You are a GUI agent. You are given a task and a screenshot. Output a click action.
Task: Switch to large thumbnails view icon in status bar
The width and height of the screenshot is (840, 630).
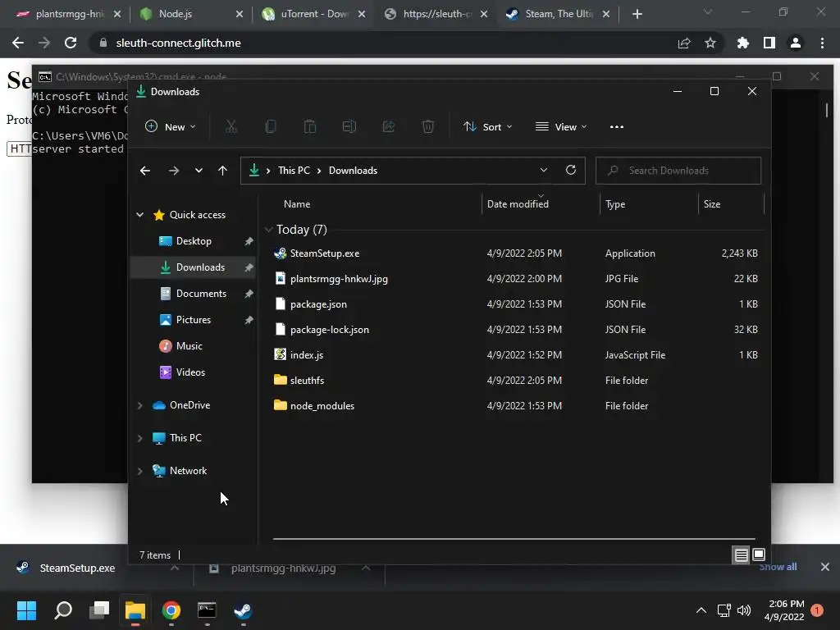pyautogui.click(x=759, y=555)
